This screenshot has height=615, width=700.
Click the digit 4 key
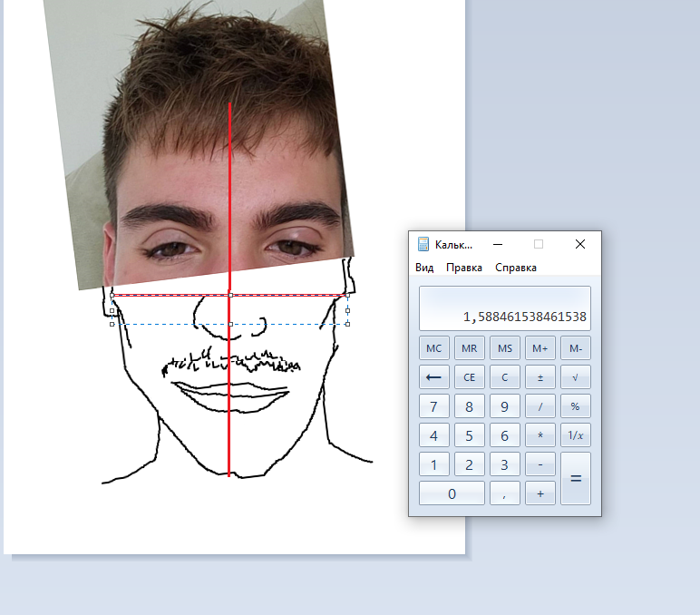[x=434, y=435]
